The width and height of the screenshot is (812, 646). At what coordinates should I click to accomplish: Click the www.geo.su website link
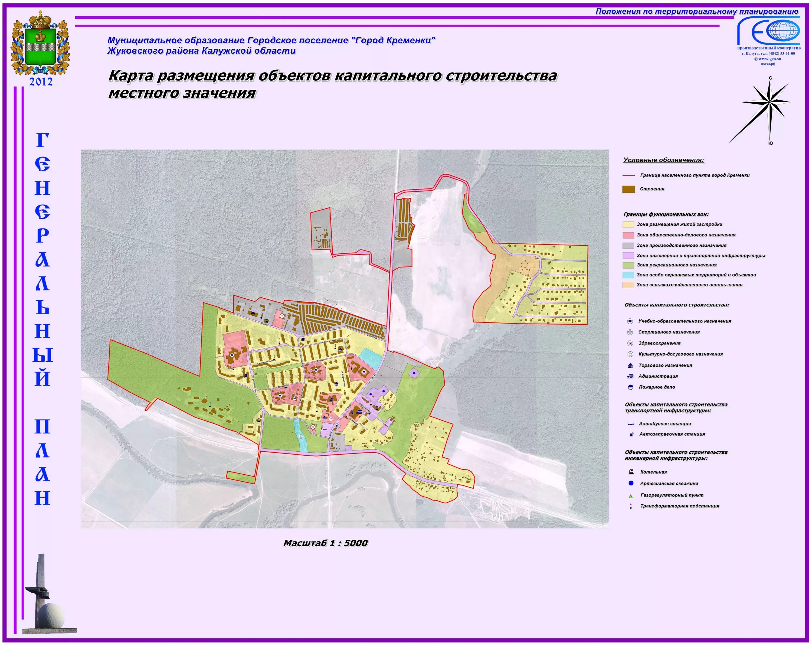click(x=770, y=59)
